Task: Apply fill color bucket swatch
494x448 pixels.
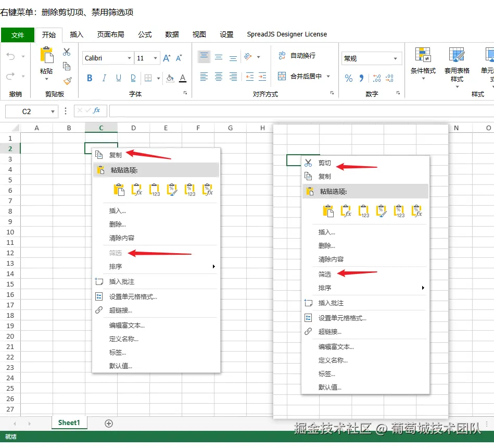Action: tap(170, 78)
